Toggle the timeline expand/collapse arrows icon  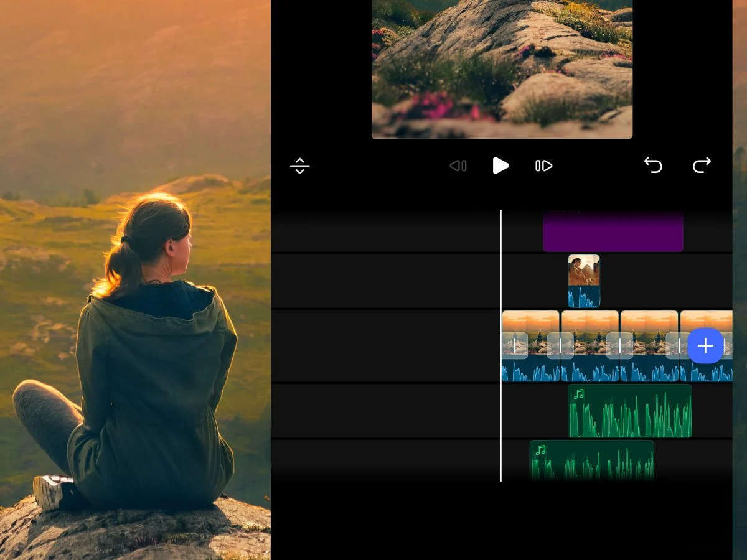pos(299,166)
